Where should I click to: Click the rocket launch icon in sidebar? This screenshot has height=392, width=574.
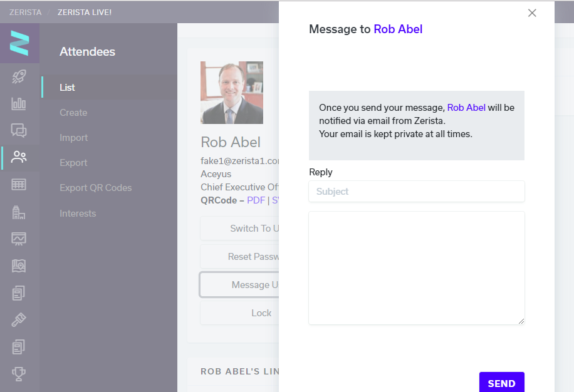19,76
